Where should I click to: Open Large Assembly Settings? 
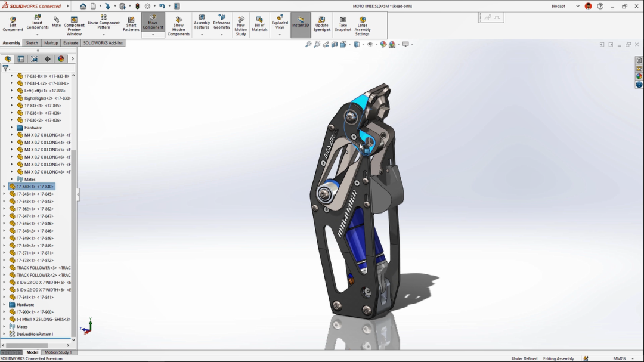(363, 26)
